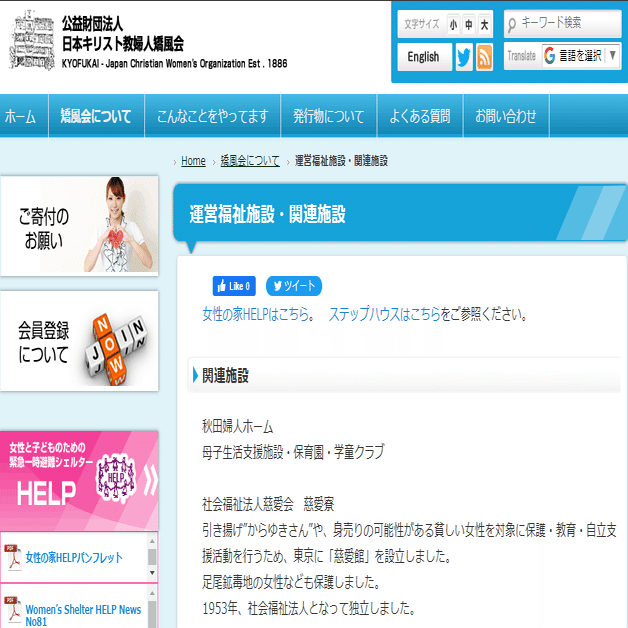Viewport: 628px width, 628px height.
Task: Click up arrow in HELP News scroll box
Action: (x=152, y=593)
